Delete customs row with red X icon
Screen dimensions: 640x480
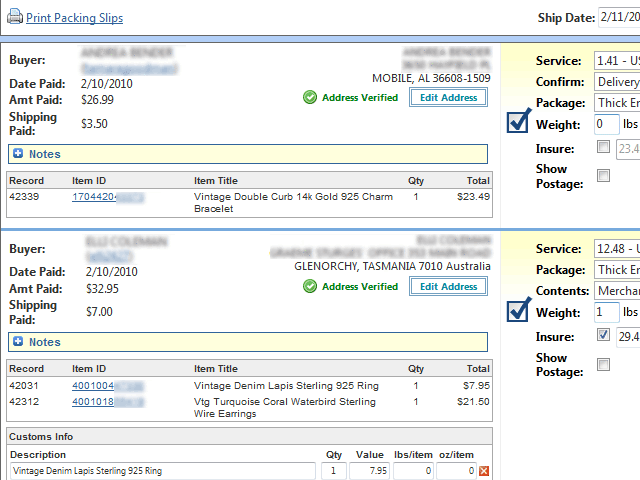pos(484,471)
